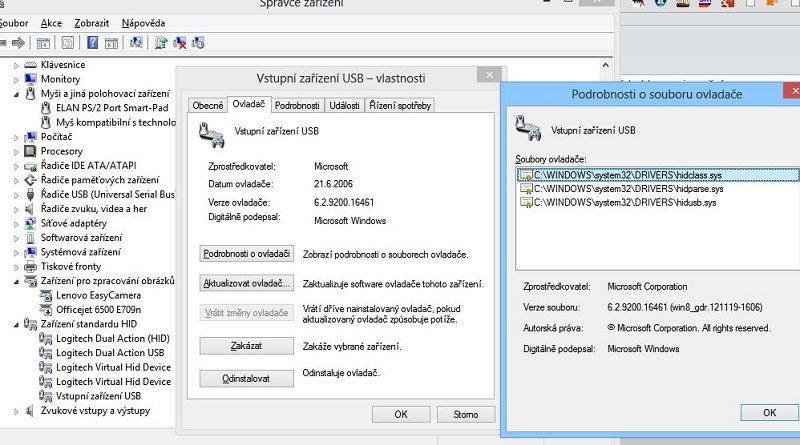Open the Akce menu
Screen dimensions: 800x445
coord(51,23)
